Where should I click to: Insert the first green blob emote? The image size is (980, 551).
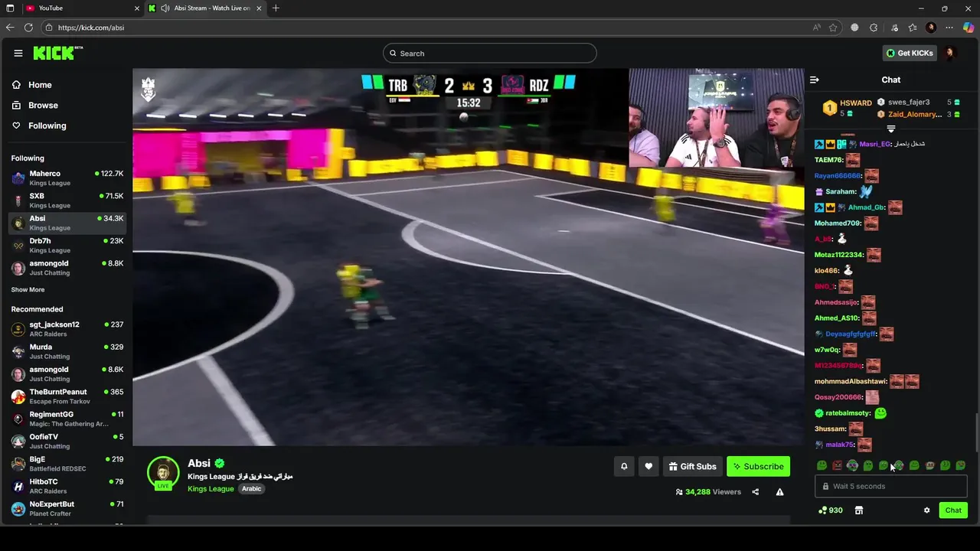click(x=822, y=465)
